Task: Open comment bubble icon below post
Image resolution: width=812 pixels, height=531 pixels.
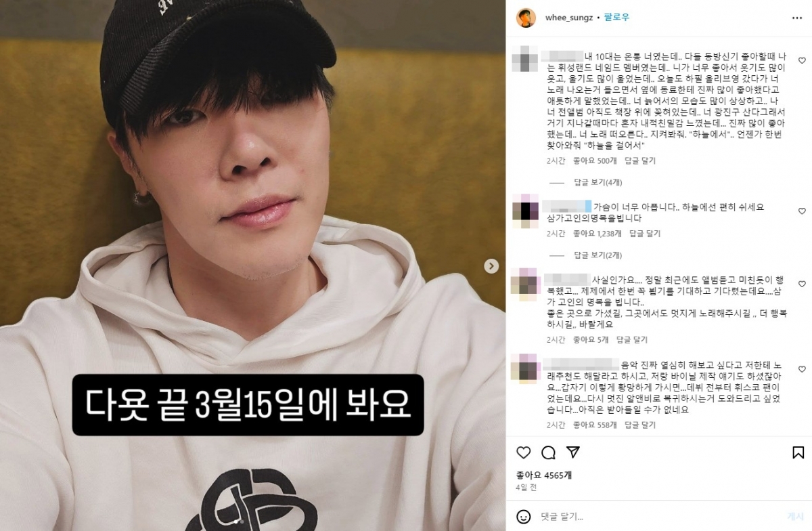Action: [548, 452]
